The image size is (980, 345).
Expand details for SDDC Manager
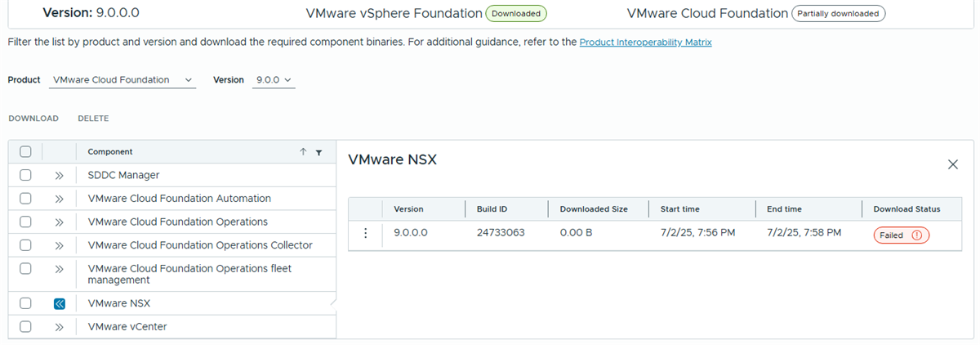(x=59, y=175)
